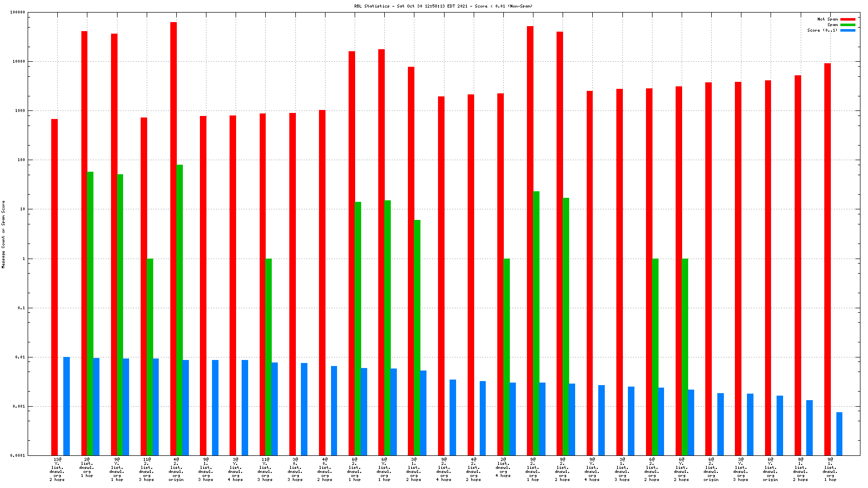Select the leftmost x-axis label '13@ Y.list.dnswl.org 2 hops'
This screenshot has height=488, width=868.
[57, 469]
